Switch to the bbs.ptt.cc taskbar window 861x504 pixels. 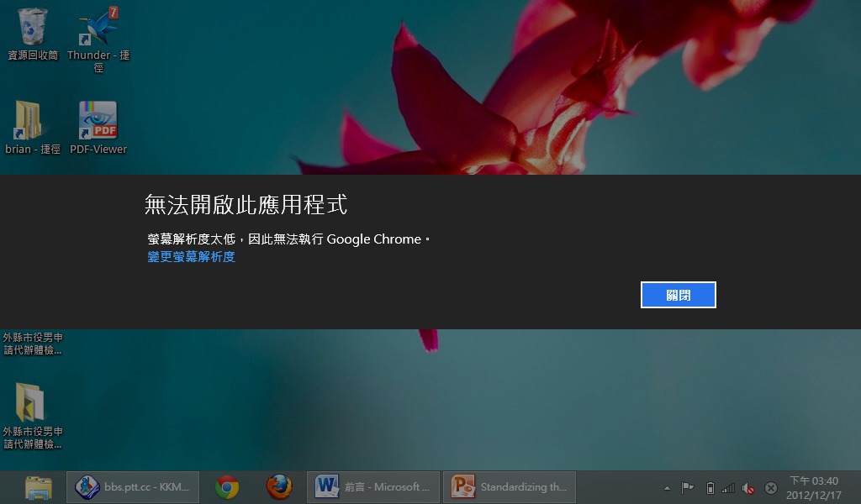133,487
